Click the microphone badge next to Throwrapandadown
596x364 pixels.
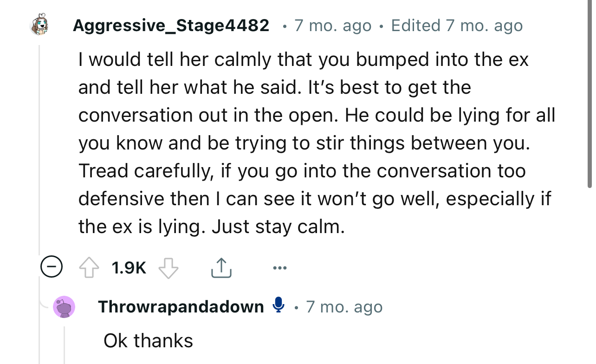click(279, 305)
